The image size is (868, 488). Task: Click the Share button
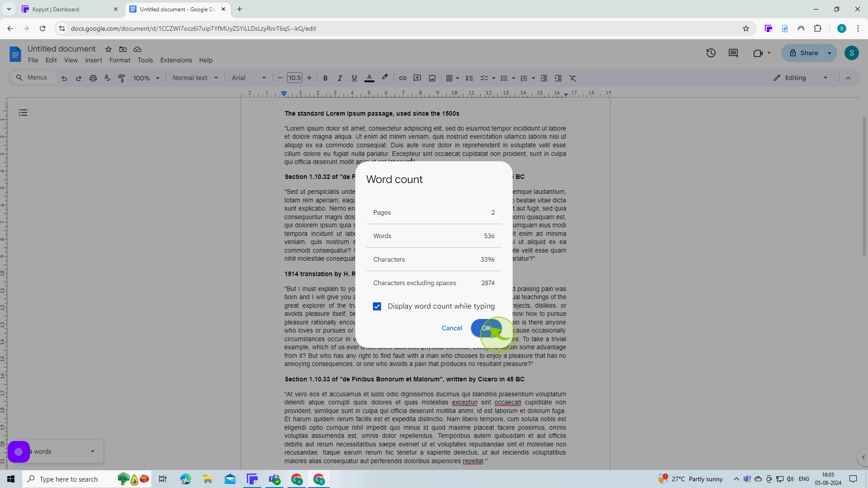[803, 53]
